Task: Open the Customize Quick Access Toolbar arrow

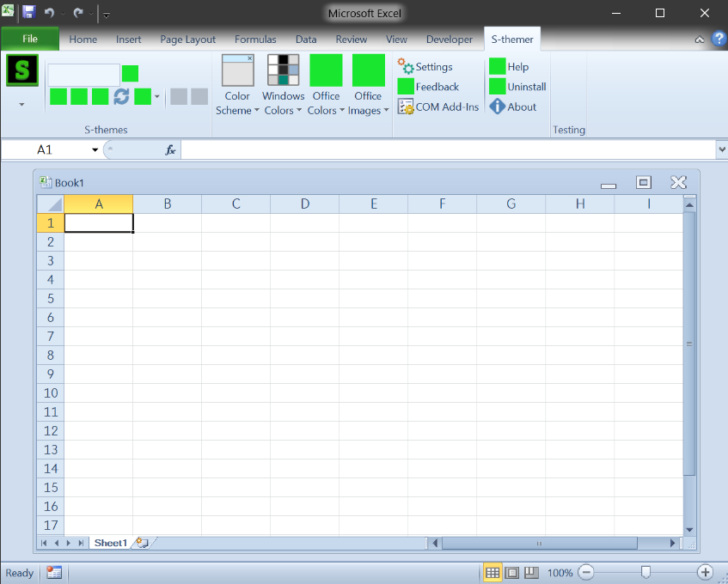Action: pos(107,15)
